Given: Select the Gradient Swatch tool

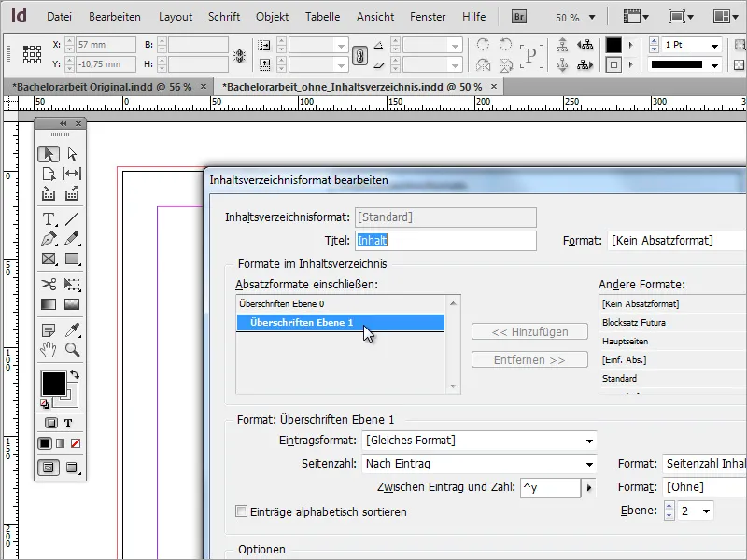Looking at the screenshot, I should coord(49,304).
